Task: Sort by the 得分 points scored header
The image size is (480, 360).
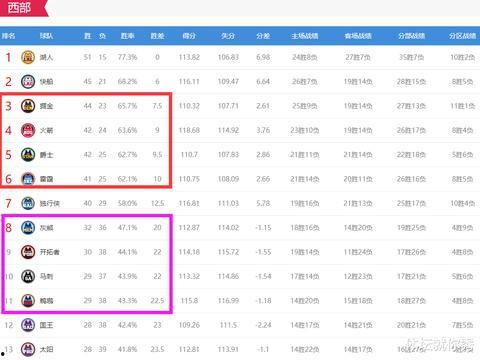Action: [x=189, y=36]
